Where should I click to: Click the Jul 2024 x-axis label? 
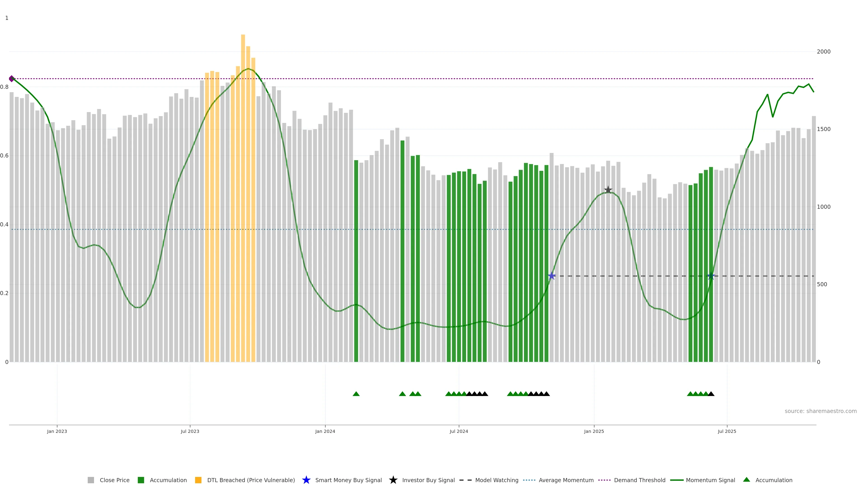[459, 431]
